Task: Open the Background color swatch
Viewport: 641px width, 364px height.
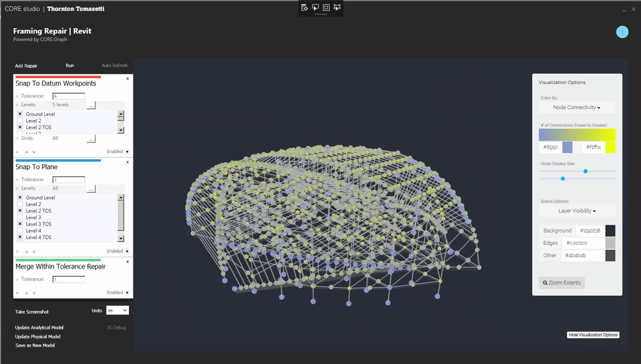Action: point(610,231)
